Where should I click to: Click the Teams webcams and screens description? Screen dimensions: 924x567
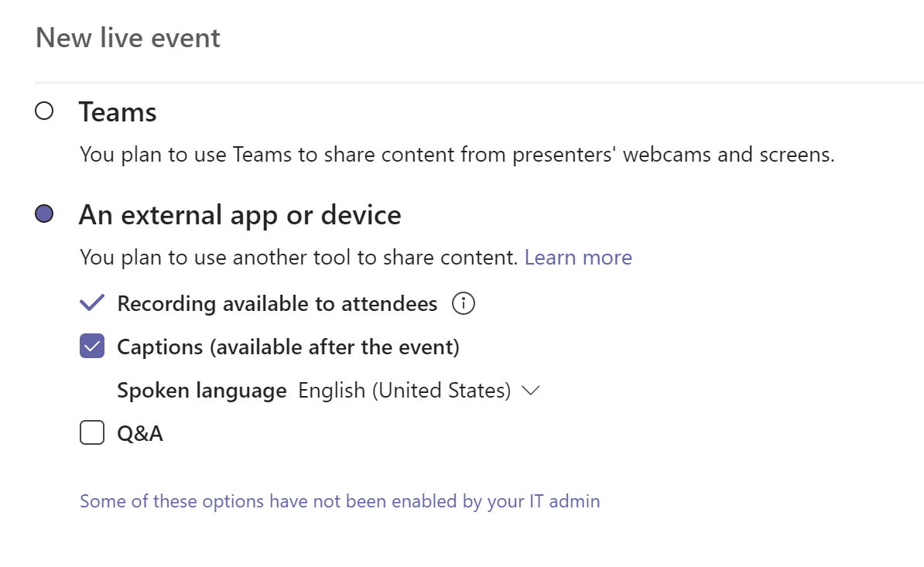(x=457, y=155)
